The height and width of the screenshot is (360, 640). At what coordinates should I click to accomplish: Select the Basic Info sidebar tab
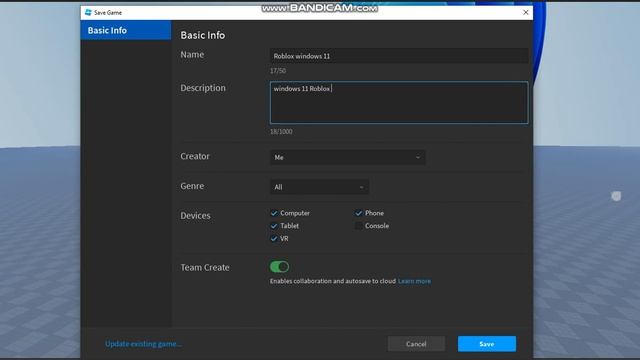[126, 30]
